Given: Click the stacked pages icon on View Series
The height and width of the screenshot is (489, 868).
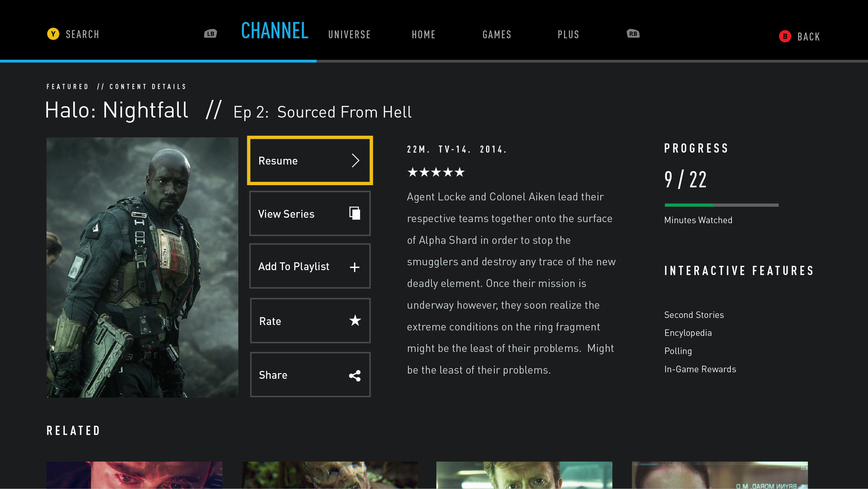Looking at the screenshot, I should point(354,213).
